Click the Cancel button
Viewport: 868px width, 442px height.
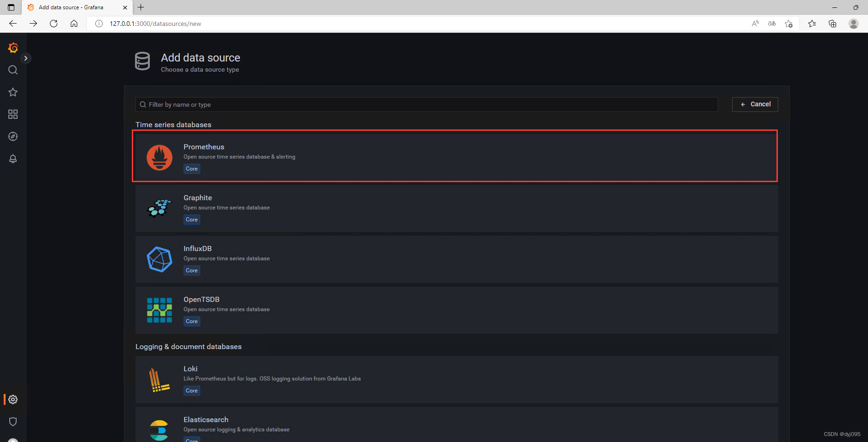pyautogui.click(x=755, y=104)
